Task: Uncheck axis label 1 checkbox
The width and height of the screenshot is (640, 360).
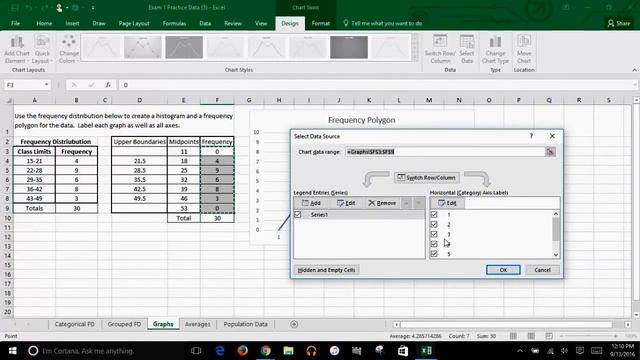Action: click(434, 214)
